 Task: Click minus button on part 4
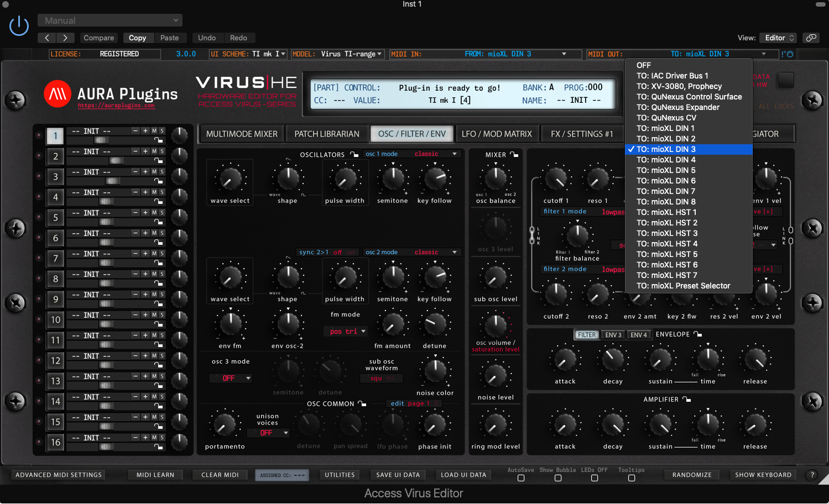click(135, 192)
